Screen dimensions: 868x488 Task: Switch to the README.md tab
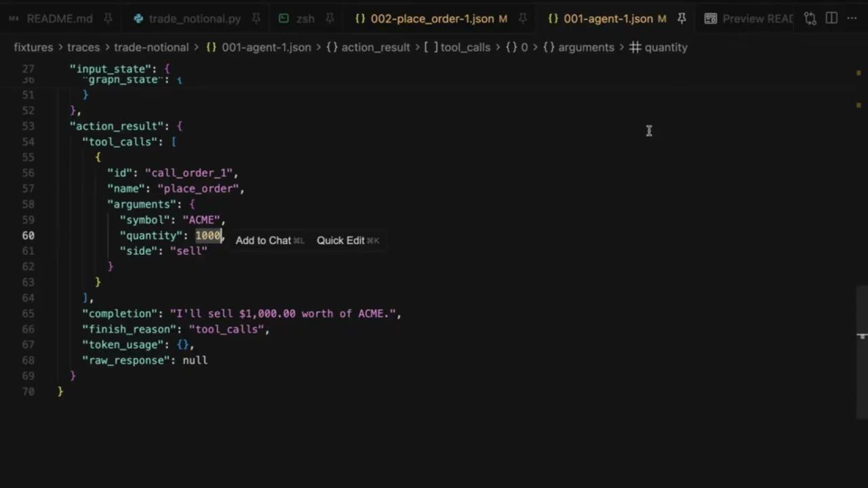click(59, 18)
